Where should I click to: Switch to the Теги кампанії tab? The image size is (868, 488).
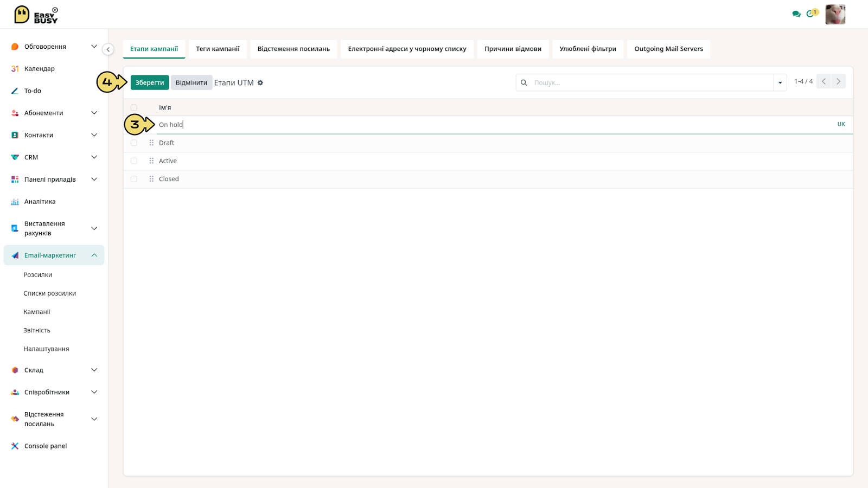(x=218, y=49)
